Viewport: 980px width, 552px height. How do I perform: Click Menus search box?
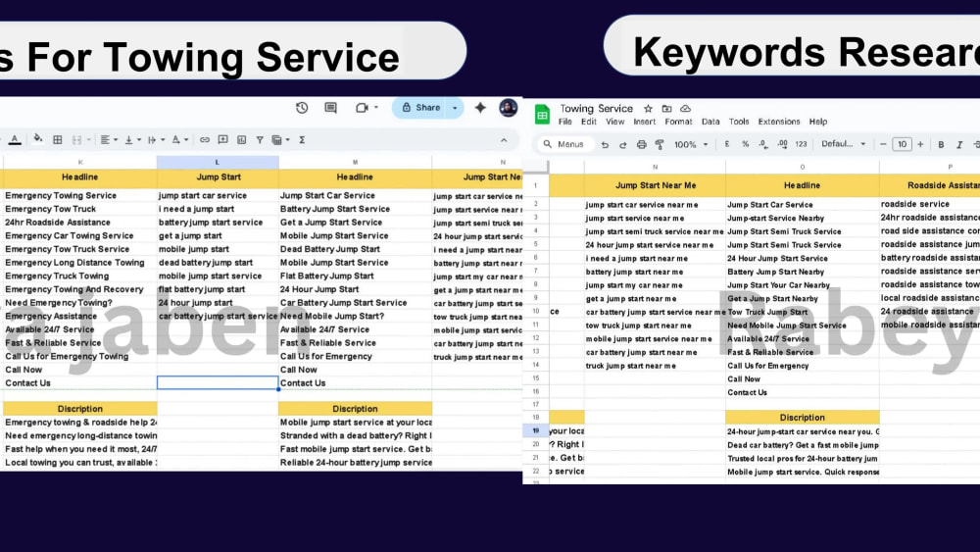563,144
